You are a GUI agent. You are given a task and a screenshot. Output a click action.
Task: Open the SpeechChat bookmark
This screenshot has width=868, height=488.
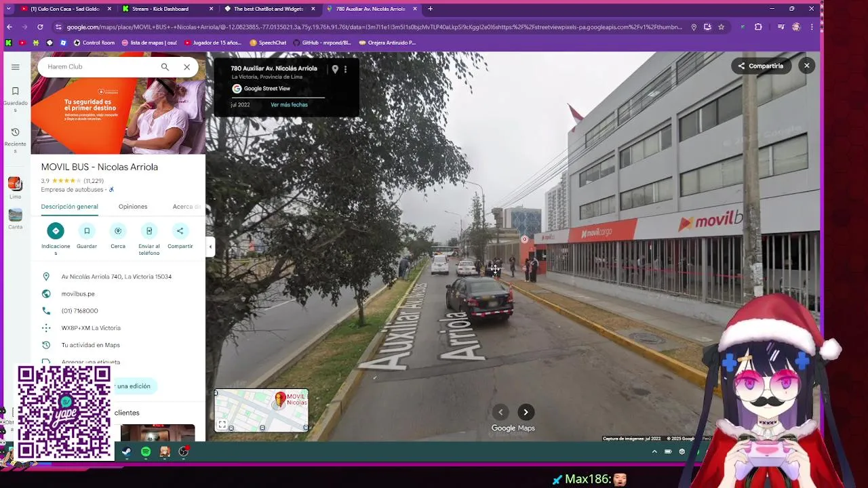pos(268,43)
